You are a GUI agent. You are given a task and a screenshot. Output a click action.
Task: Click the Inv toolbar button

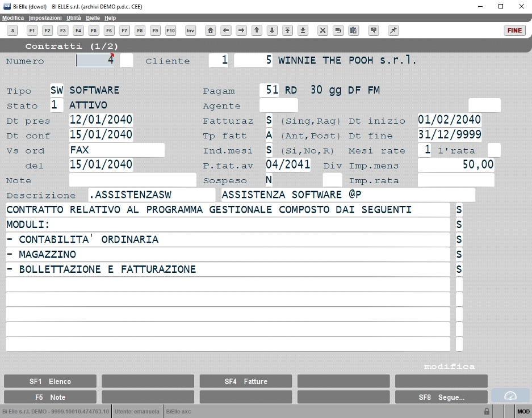[191, 31]
